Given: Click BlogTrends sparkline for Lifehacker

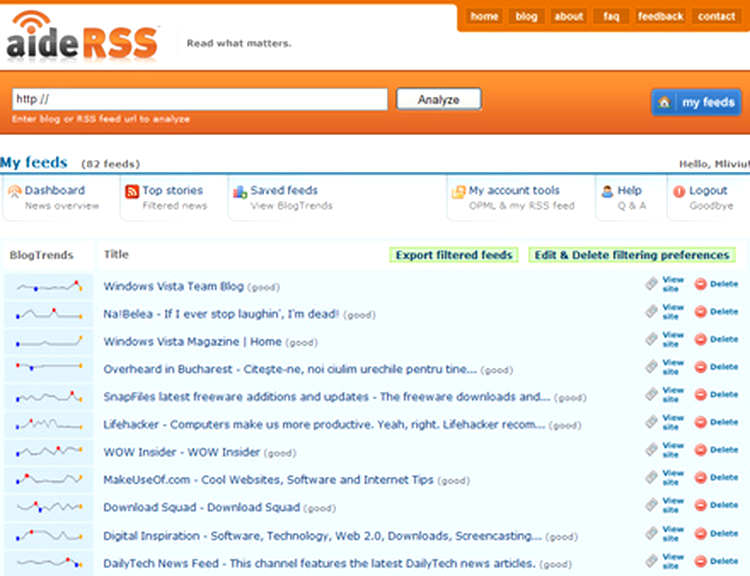Looking at the screenshot, I should tap(49, 424).
